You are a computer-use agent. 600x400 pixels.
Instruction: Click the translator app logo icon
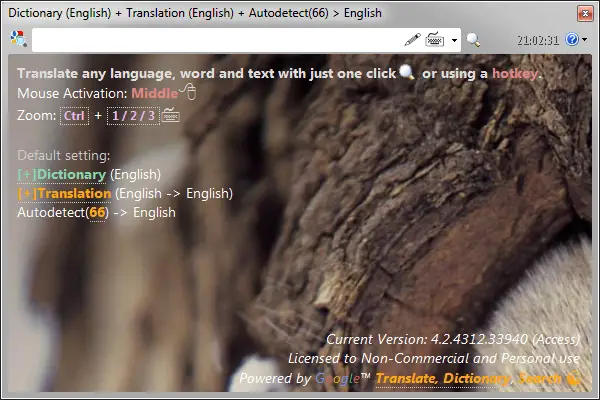pyautogui.click(x=18, y=39)
